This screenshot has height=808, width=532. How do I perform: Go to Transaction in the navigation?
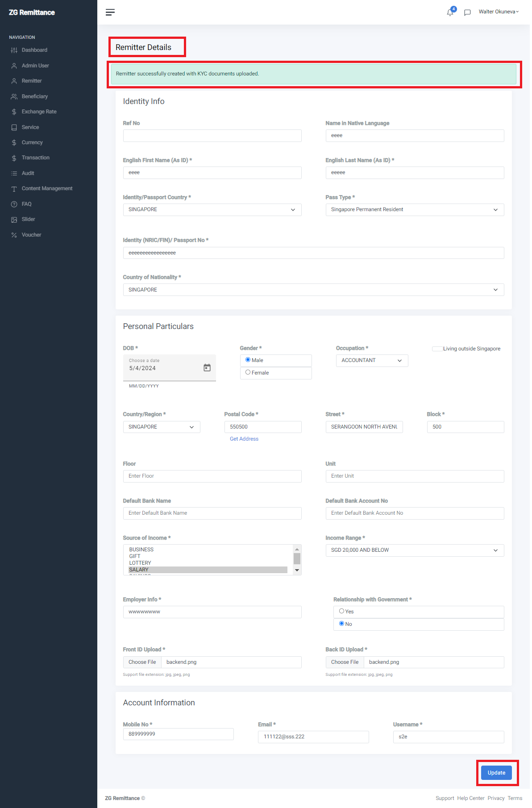tap(35, 158)
